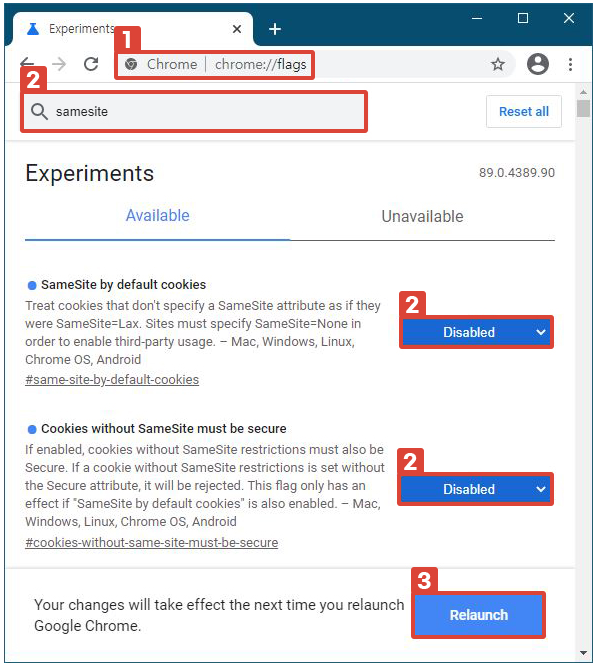Screen dimensions: 596x669
Task: Open the profile avatar menu
Action: click(x=538, y=64)
